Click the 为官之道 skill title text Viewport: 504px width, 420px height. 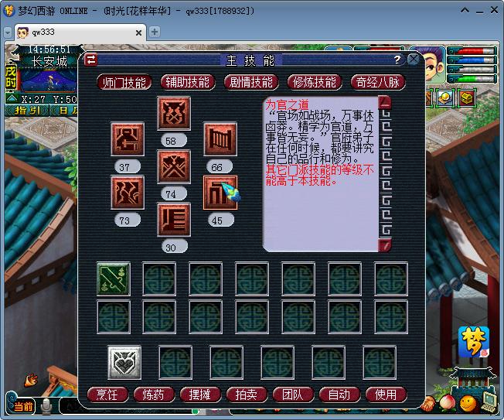287,104
